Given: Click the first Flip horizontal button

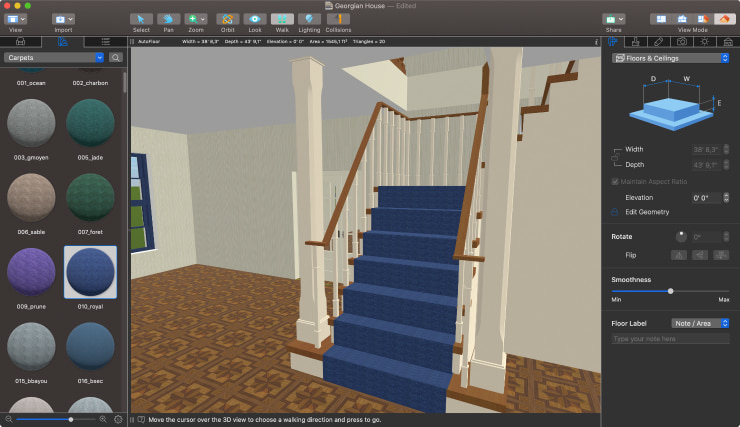Looking at the screenshot, I should point(679,255).
